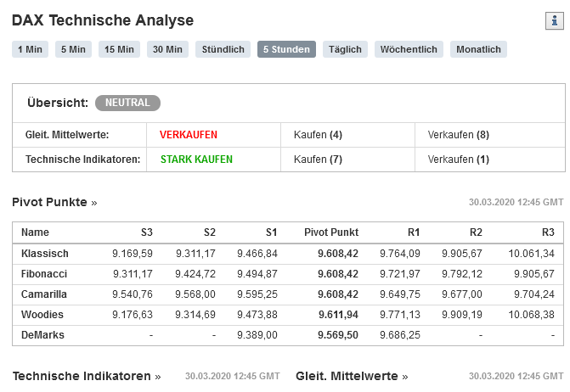This screenshot has height=392, width=570.
Task: Click the Technische Indikatoren: row label
Action: (83, 160)
